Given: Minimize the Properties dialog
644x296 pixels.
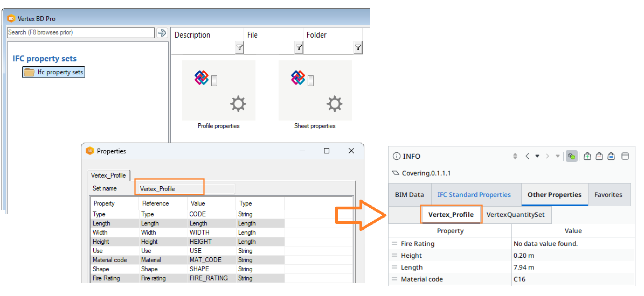Looking at the screenshot, I should (303, 151).
